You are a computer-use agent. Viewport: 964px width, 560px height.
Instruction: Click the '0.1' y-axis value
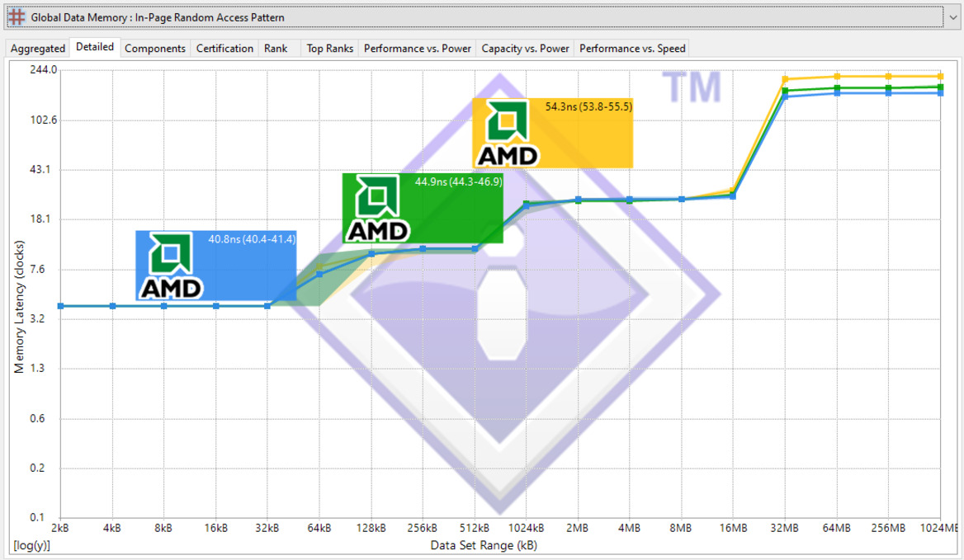click(37, 517)
